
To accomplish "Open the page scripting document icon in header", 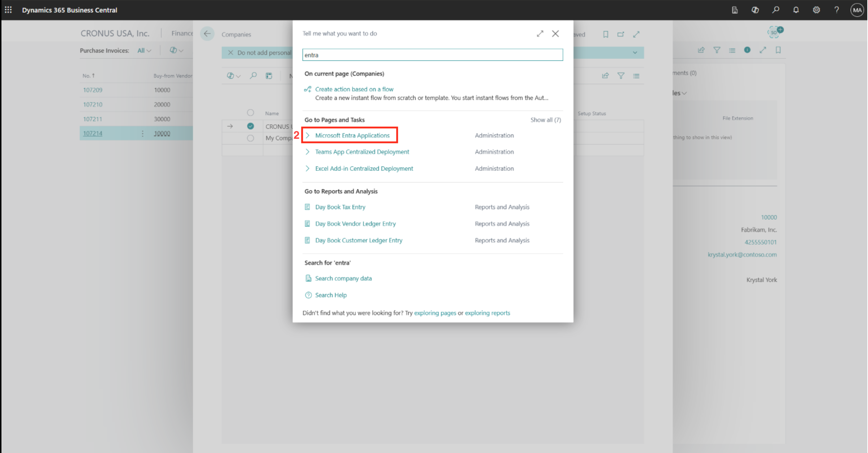I will (735, 10).
